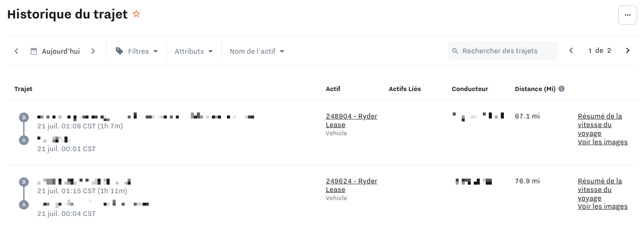Favorite this page with the star icon

tap(136, 14)
